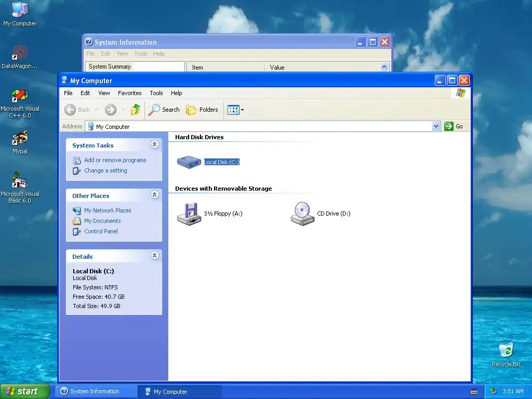Image resolution: width=532 pixels, height=399 pixels.
Task: Click the Back navigation button
Action: click(77, 110)
